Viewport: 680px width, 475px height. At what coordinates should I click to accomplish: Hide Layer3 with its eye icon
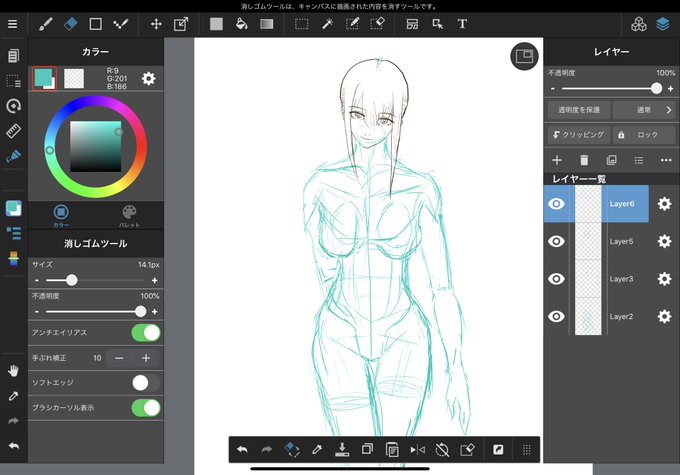coord(556,278)
